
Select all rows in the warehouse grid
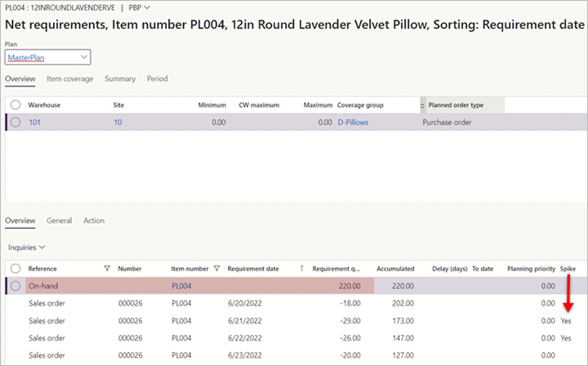16,105
